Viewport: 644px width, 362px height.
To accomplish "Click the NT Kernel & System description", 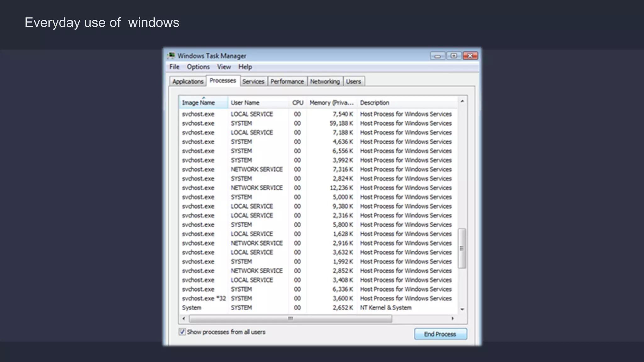I will coord(386,308).
